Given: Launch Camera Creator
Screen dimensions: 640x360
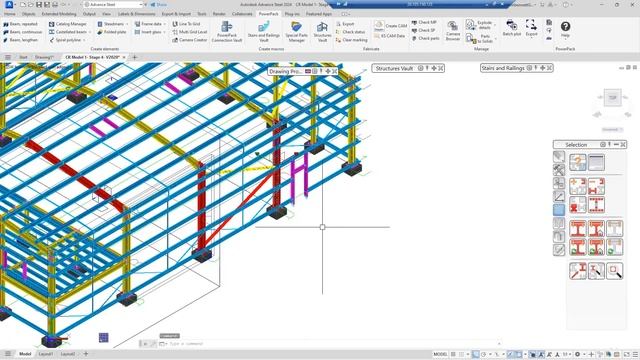Looking at the screenshot, I should point(190,40).
